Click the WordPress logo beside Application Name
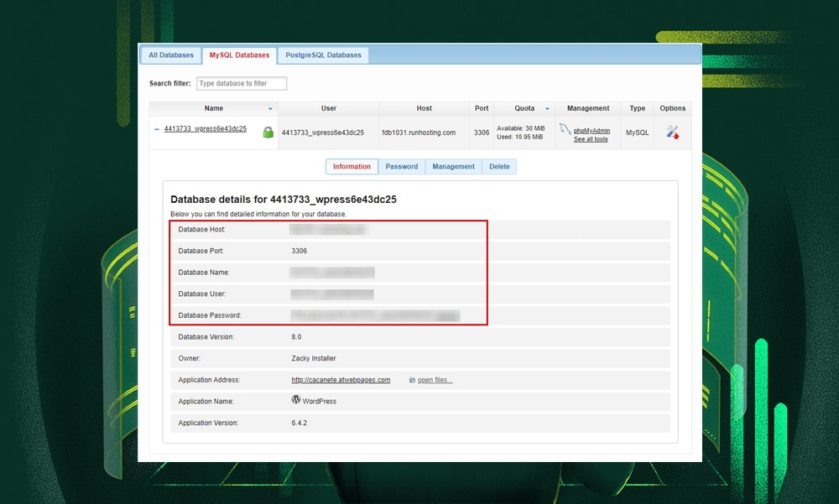Screen dimensions: 839x504 [296, 399]
